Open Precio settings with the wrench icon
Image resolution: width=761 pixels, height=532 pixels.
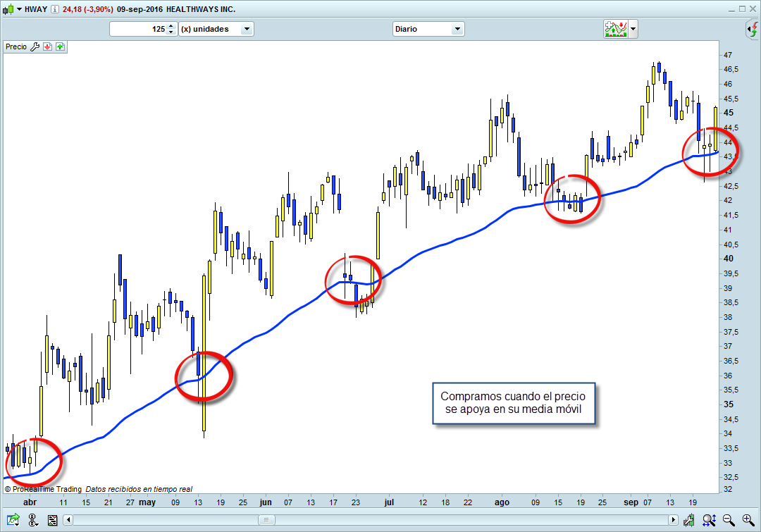coord(35,47)
